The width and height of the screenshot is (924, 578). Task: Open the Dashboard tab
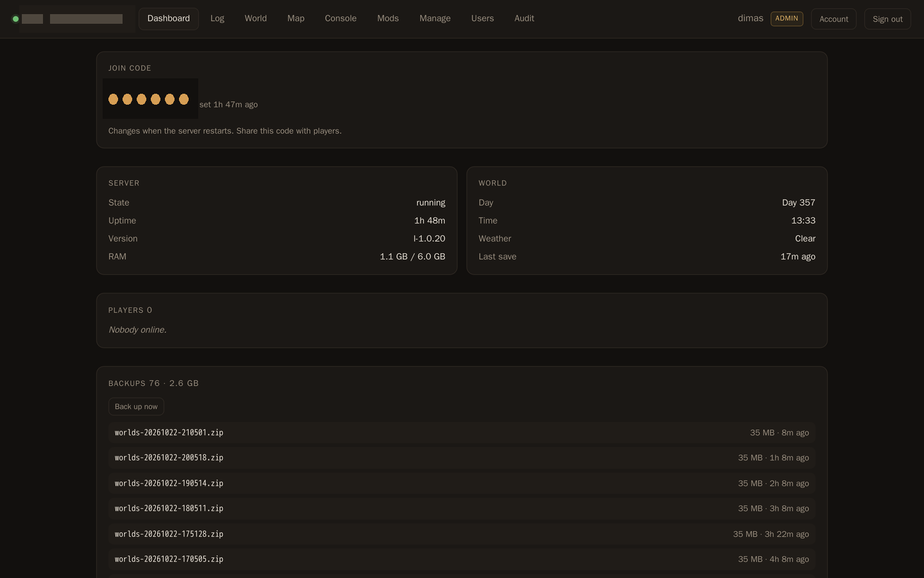[169, 19]
